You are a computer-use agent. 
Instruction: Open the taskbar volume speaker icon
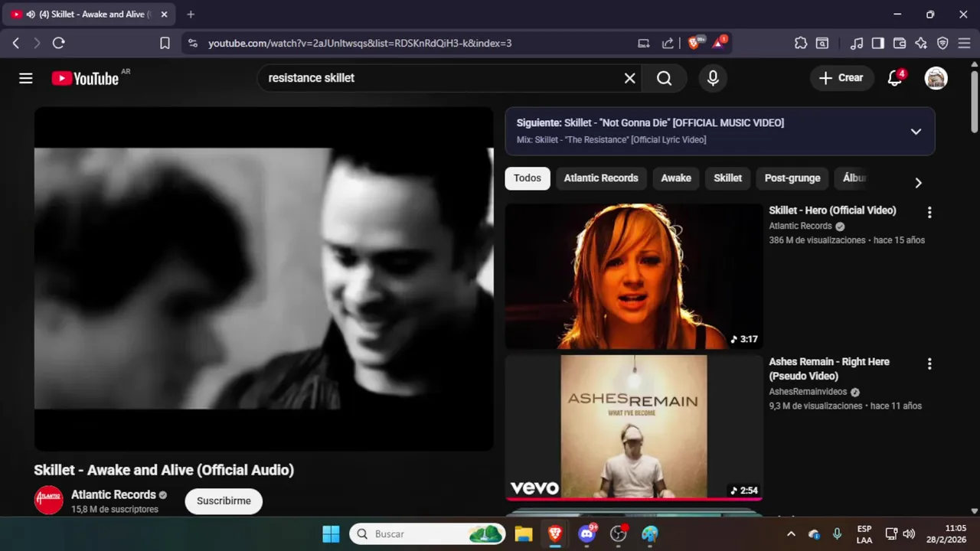coord(909,534)
